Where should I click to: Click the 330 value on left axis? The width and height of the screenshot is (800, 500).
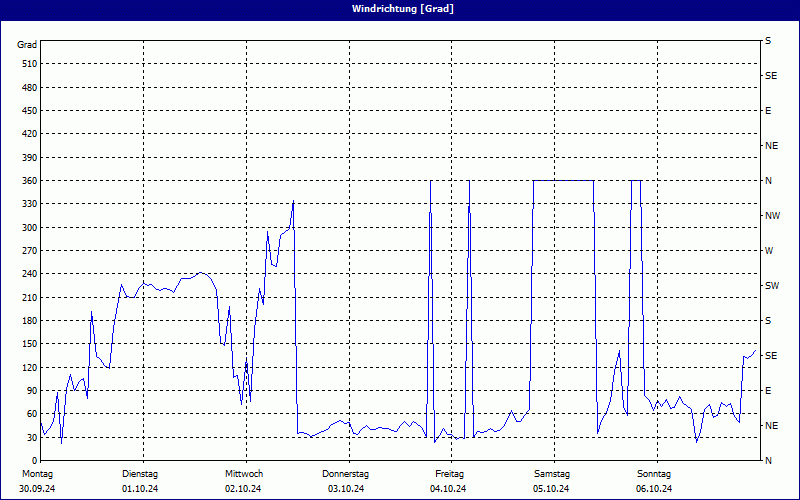coord(30,204)
